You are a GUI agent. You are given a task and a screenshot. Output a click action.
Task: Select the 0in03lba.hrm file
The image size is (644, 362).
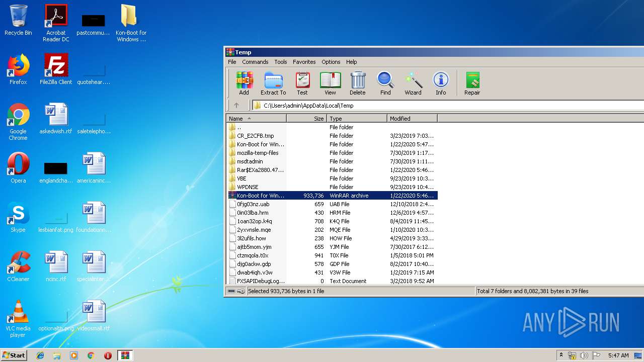click(x=332, y=213)
